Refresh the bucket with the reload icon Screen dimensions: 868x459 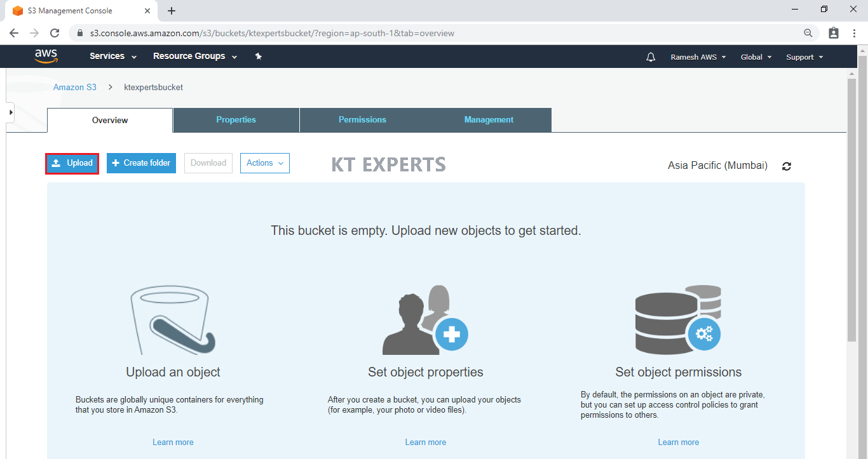tap(787, 166)
